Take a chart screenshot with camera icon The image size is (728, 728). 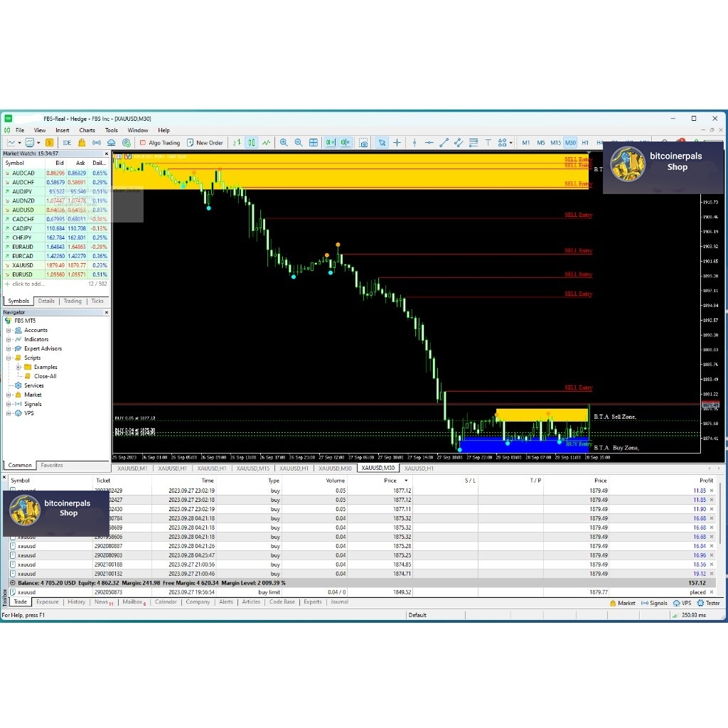pos(364,143)
